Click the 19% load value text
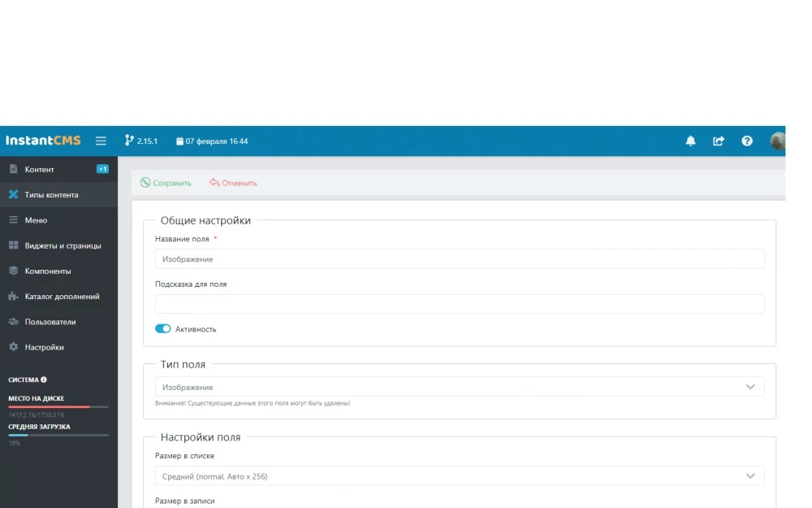This screenshot has height=508, width=812. click(14, 443)
